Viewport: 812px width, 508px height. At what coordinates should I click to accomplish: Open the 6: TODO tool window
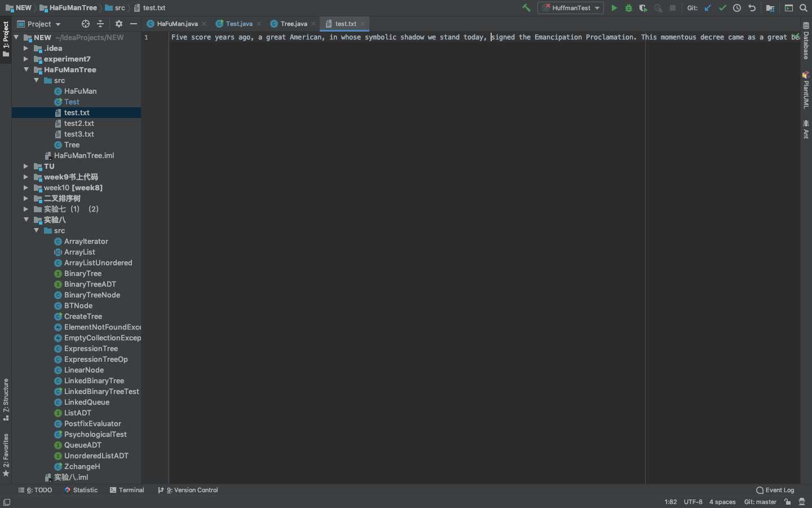(35, 491)
